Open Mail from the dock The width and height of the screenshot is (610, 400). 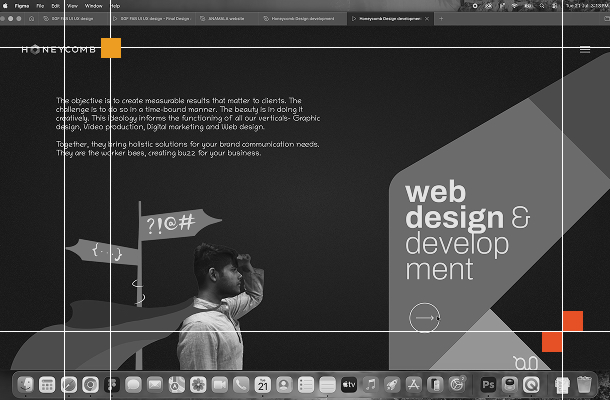click(x=155, y=385)
